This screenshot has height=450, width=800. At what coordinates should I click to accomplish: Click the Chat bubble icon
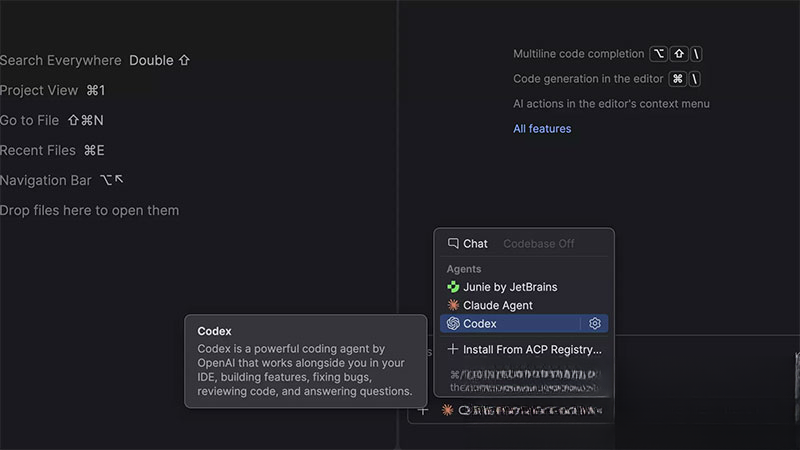[x=453, y=243]
